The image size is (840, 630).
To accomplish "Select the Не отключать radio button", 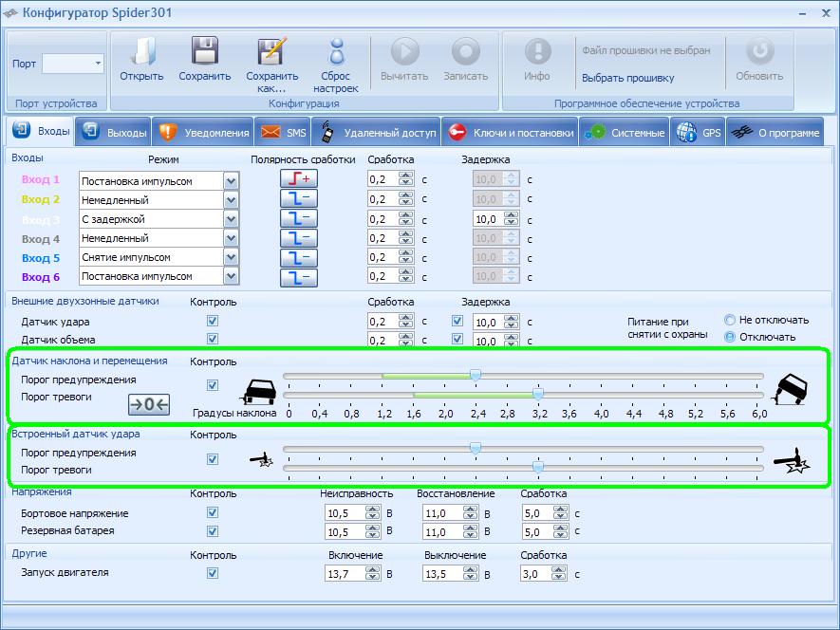I will tap(730, 320).
